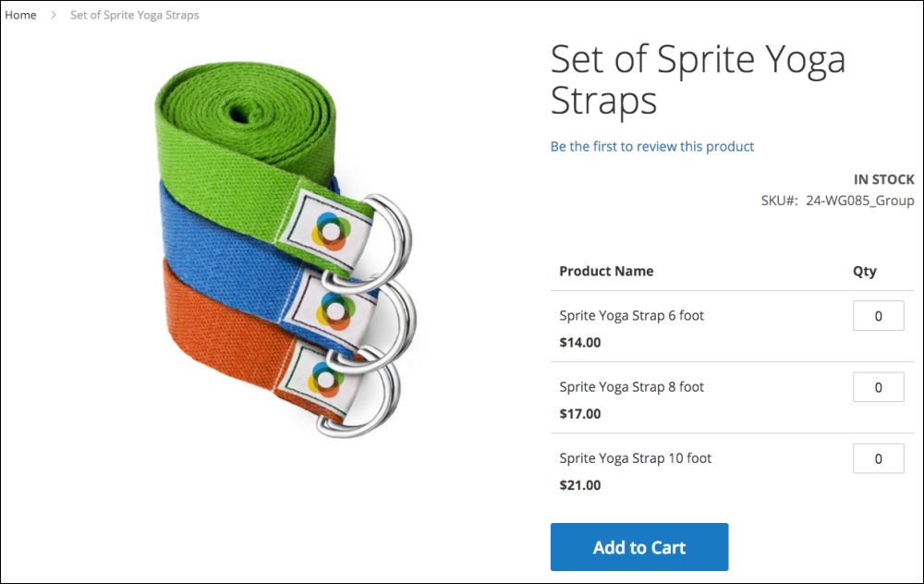924x584 pixels.
Task: Click the Product Name column header
Action: click(606, 271)
